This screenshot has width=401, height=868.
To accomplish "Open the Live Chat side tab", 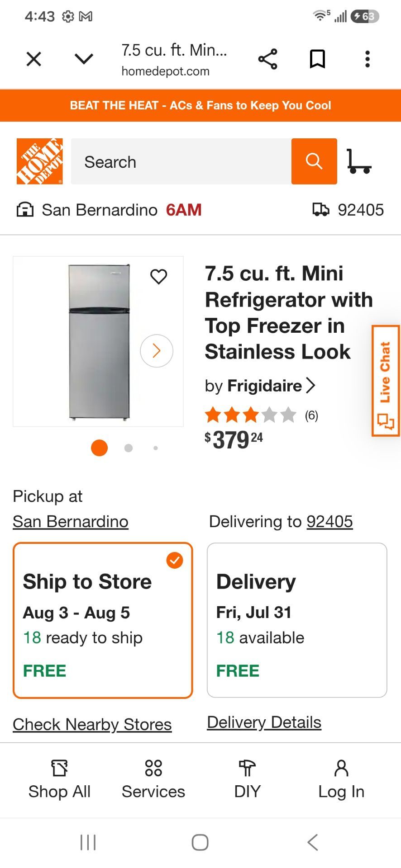I will click(x=386, y=381).
